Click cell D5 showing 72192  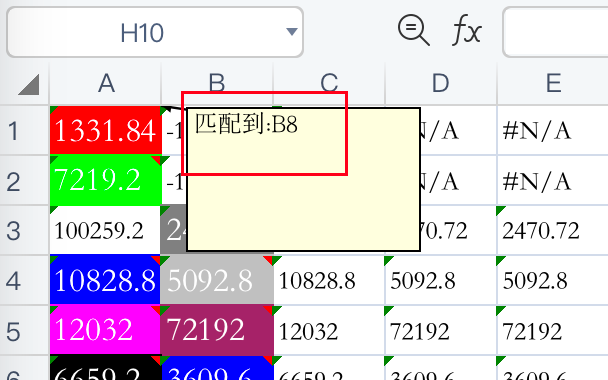440,330
